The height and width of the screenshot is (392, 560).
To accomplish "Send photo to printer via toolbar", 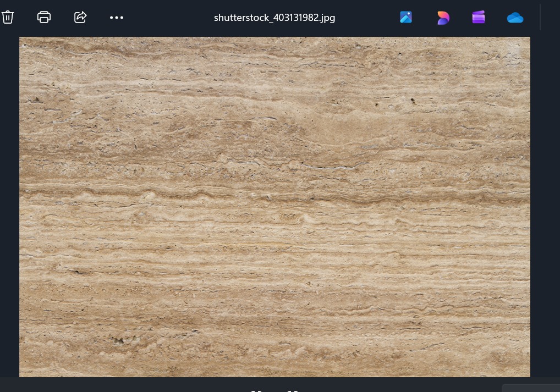I will (44, 17).
